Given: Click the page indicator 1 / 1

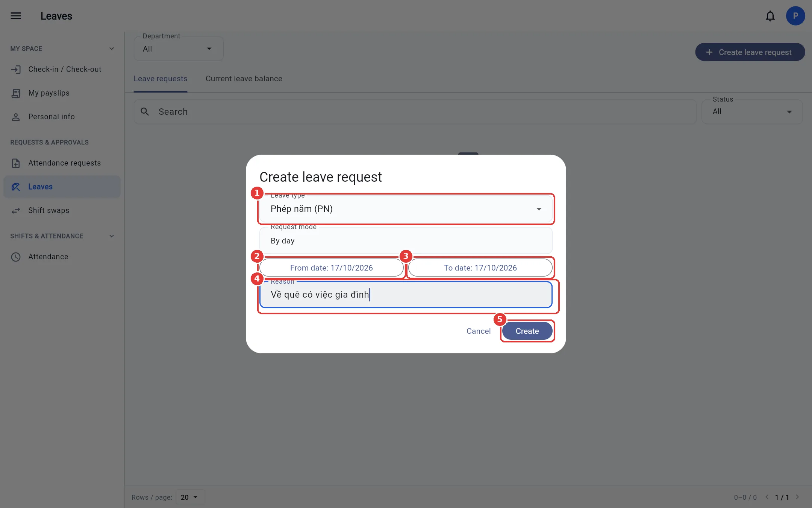Looking at the screenshot, I should (782, 497).
